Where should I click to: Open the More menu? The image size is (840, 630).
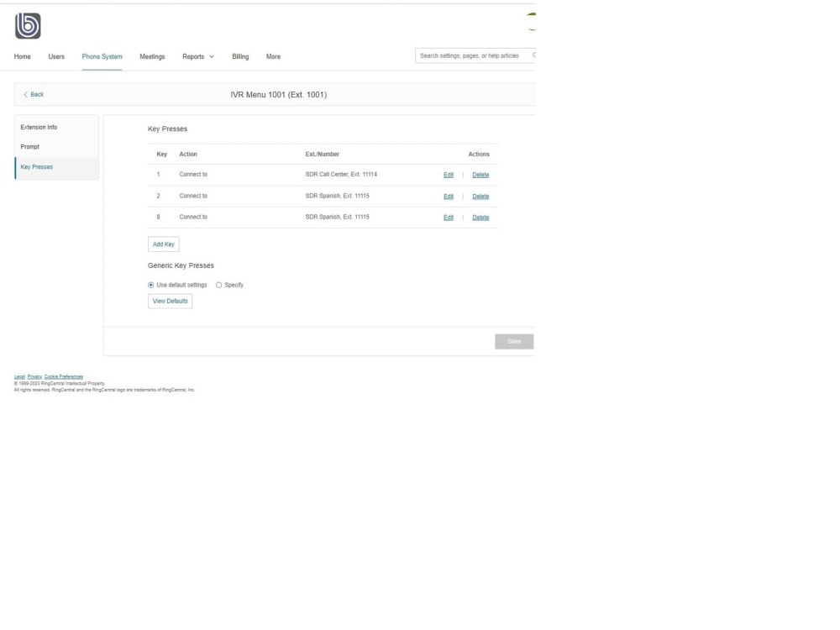(x=273, y=56)
